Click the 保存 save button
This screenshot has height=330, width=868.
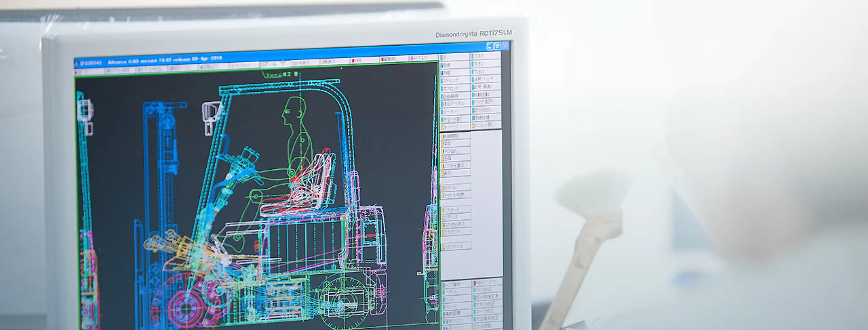pos(455,144)
